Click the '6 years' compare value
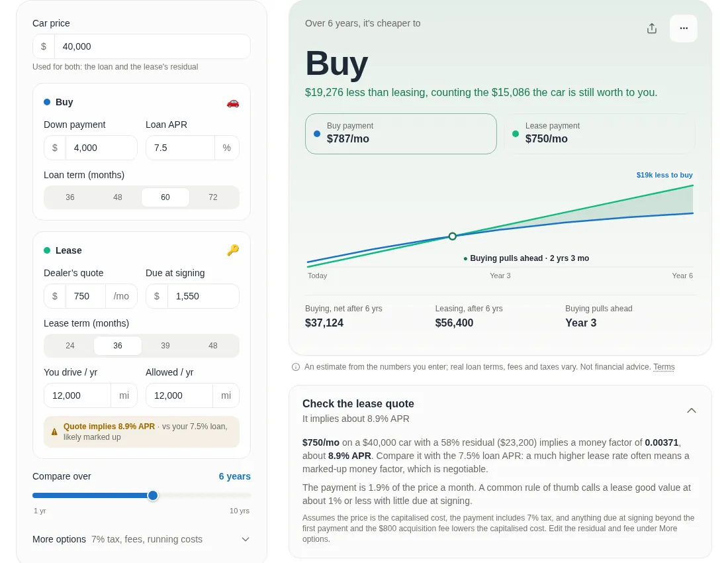Screen dimensions: 728x563 point(234,477)
